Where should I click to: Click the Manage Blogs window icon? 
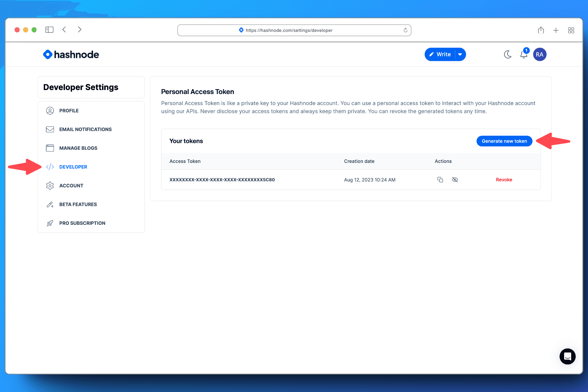click(50, 148)
